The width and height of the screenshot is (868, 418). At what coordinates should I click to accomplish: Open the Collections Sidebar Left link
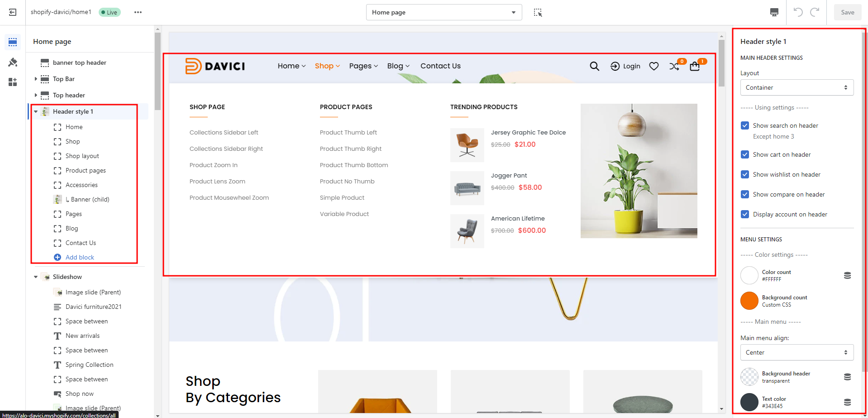224,132
